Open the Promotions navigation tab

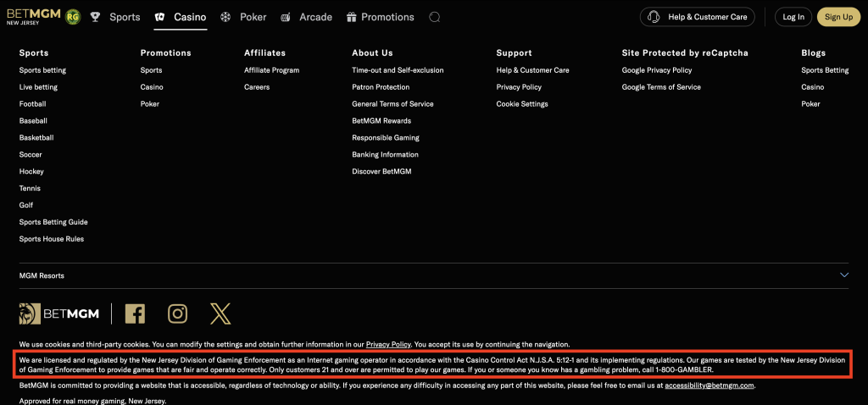click(x=387, y=17)
